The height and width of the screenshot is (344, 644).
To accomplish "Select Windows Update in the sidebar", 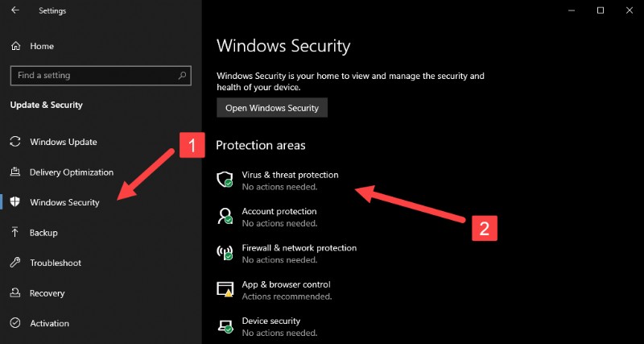I will 64,142.
